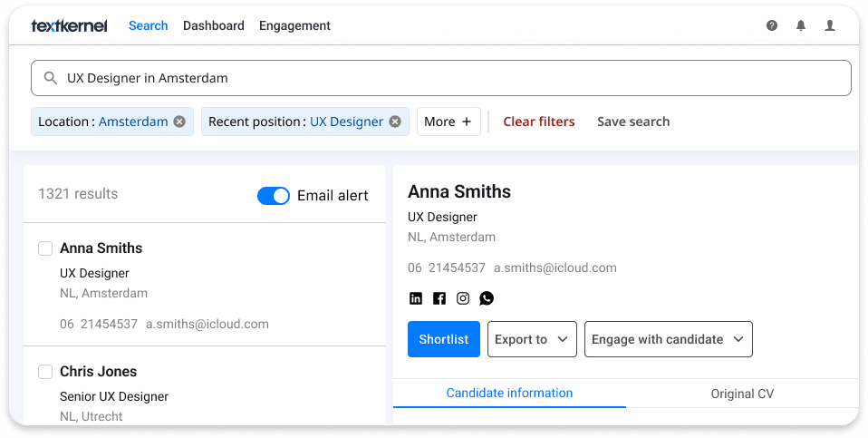Open Anna Smiths in the results list
This screenshot has height=438, width=868.
101,248
